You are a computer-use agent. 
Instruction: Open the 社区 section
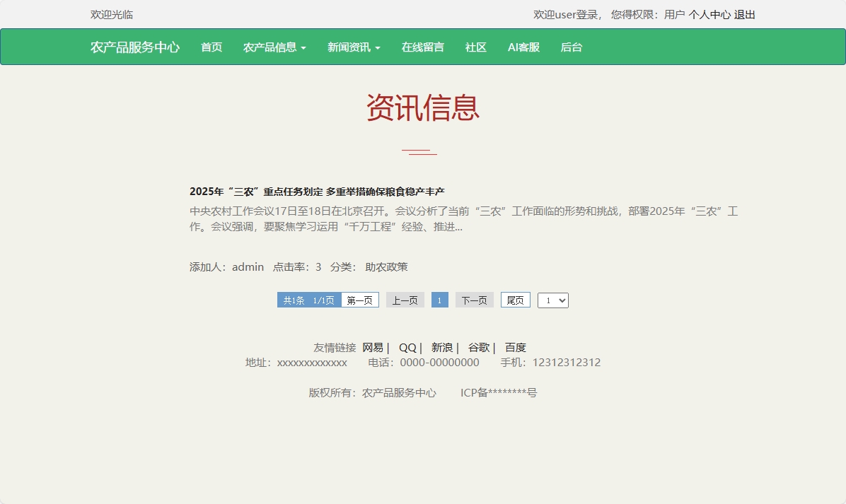point(475,47)
